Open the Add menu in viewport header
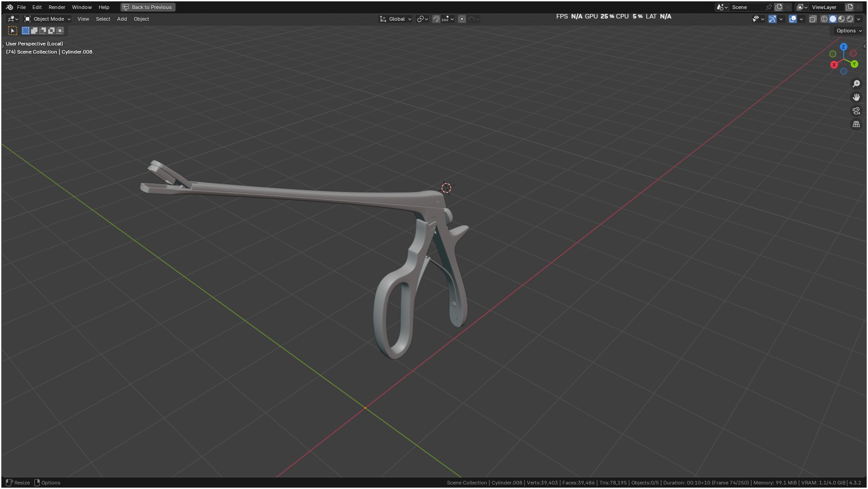868x489 pixels. click(122, 19)
